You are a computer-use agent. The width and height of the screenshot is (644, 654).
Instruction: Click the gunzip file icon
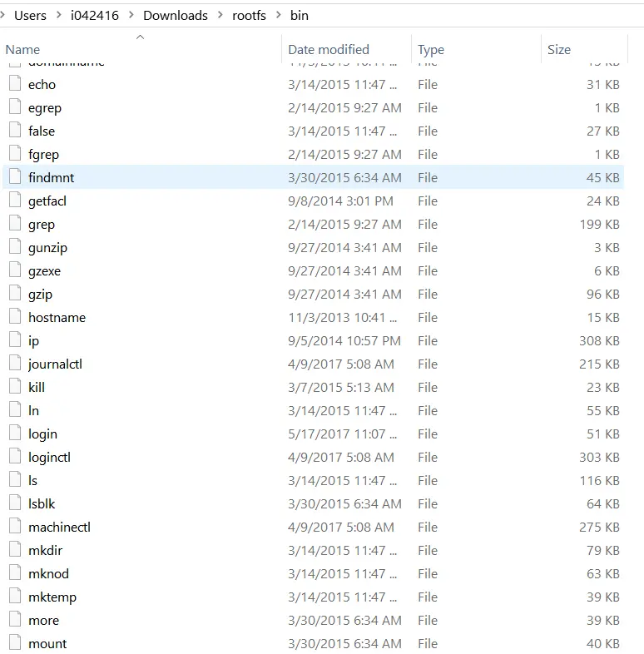coord(15,246)
